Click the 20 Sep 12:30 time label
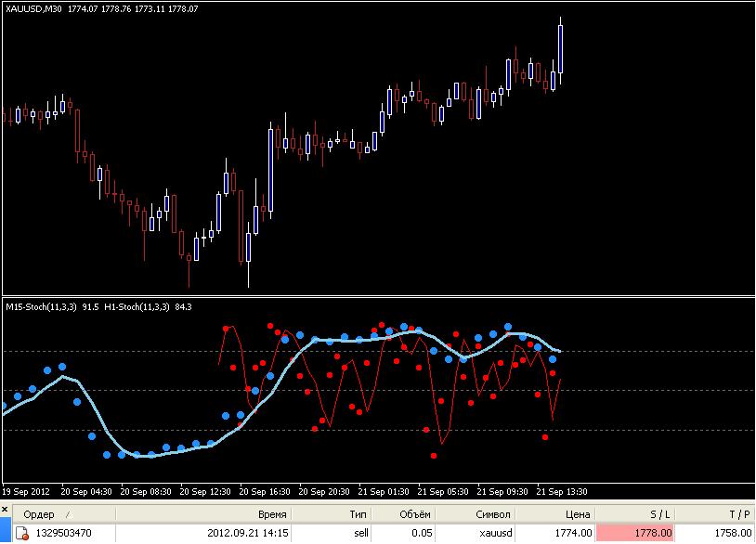The image size is (756, 544). pyautogui.click(x=205, y=491)
